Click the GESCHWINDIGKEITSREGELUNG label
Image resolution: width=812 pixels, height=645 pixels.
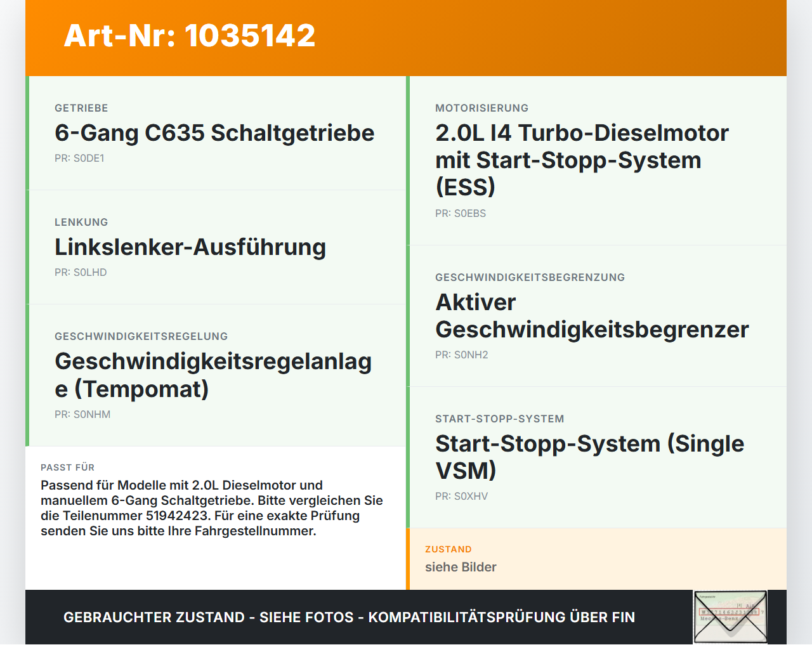pyautogui.click(x=141, y=337)
